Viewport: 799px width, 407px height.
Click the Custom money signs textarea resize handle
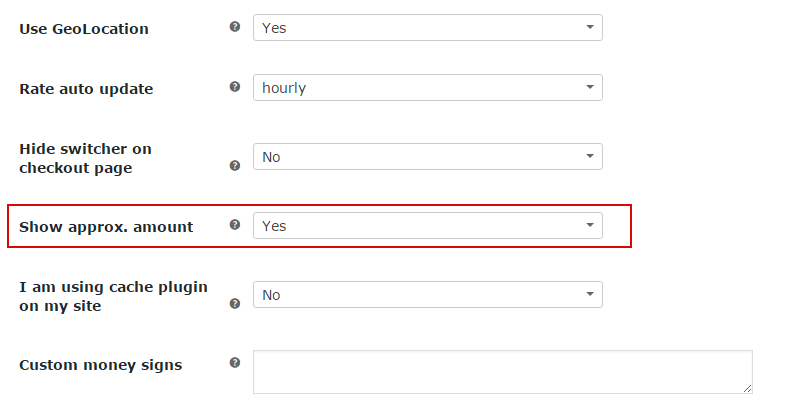(748, 389)
